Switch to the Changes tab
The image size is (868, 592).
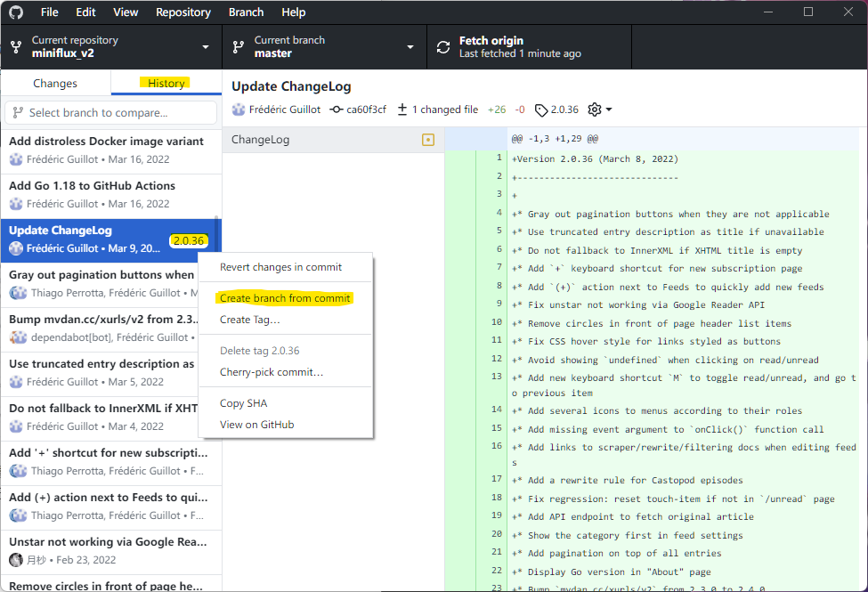tap(55, 83)
